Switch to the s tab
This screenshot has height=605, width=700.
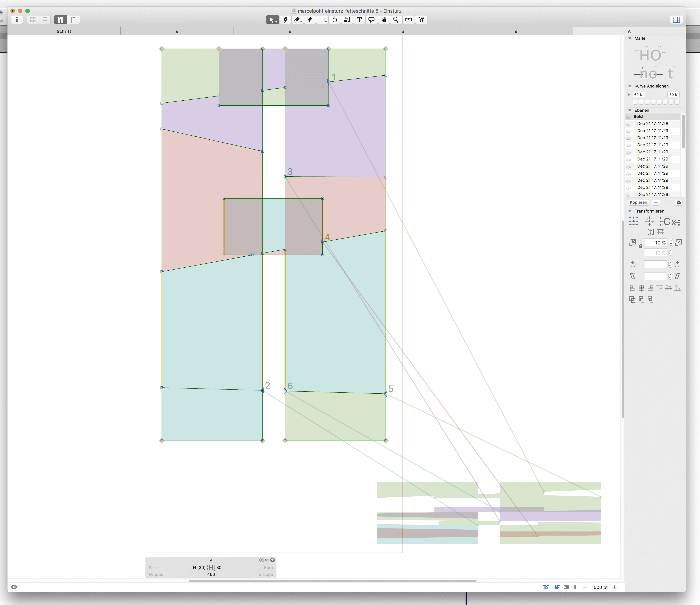point(516,31)
